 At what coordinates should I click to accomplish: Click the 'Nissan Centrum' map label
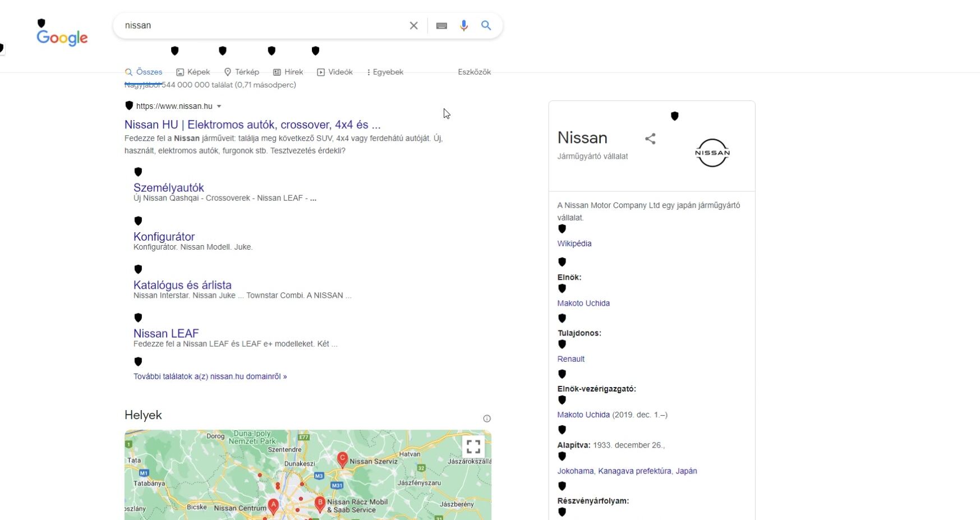[x=241, y=508]
